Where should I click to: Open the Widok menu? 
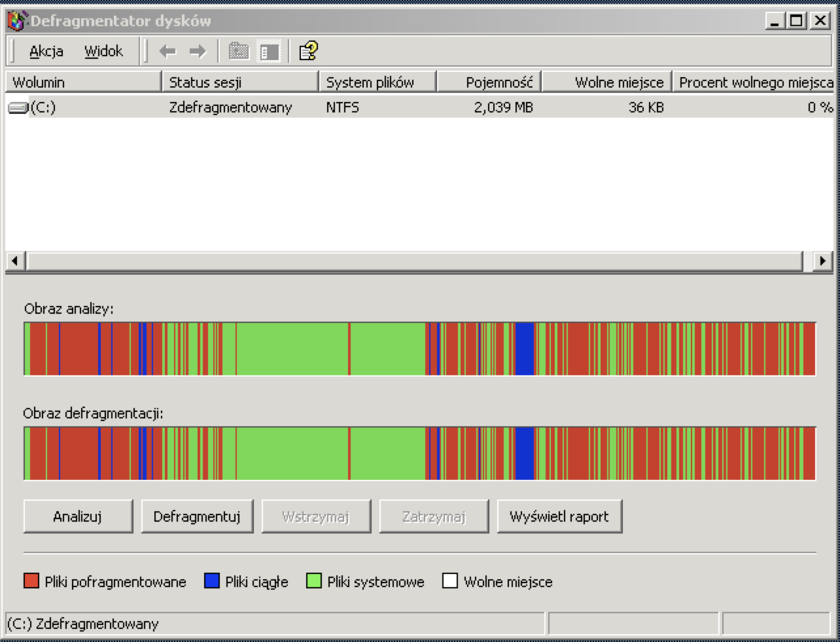coord(103,51)
